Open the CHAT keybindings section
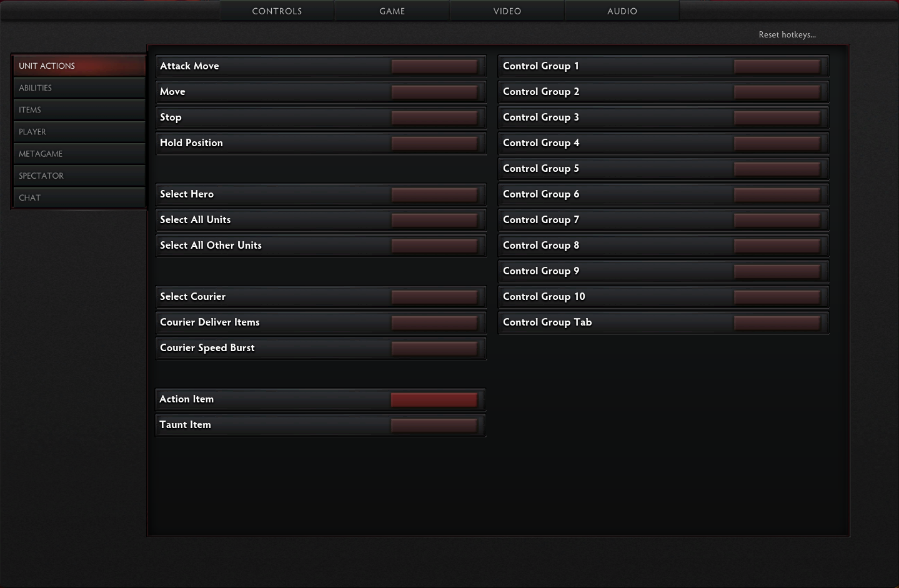Screen dimensions: 899x588 [79, 197]
